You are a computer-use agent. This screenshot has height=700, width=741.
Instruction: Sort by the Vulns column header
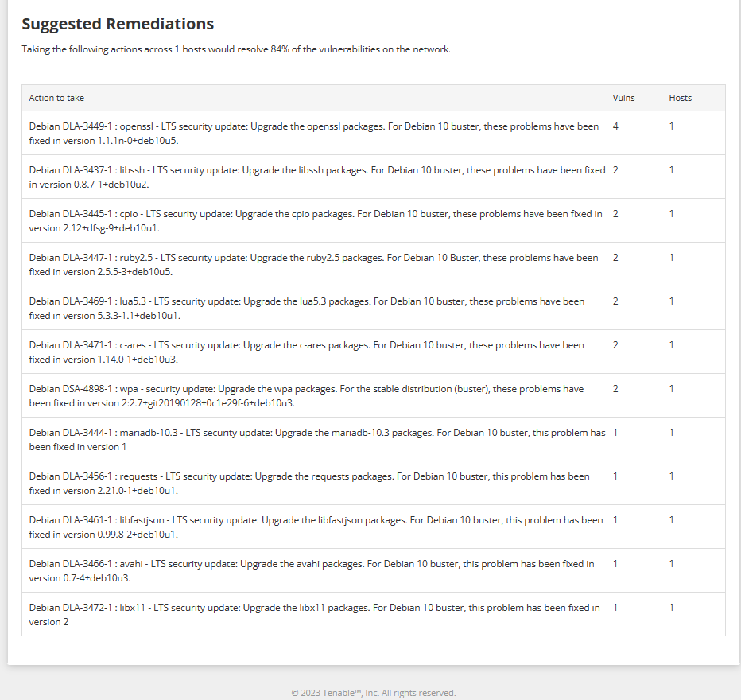[623, 98]
